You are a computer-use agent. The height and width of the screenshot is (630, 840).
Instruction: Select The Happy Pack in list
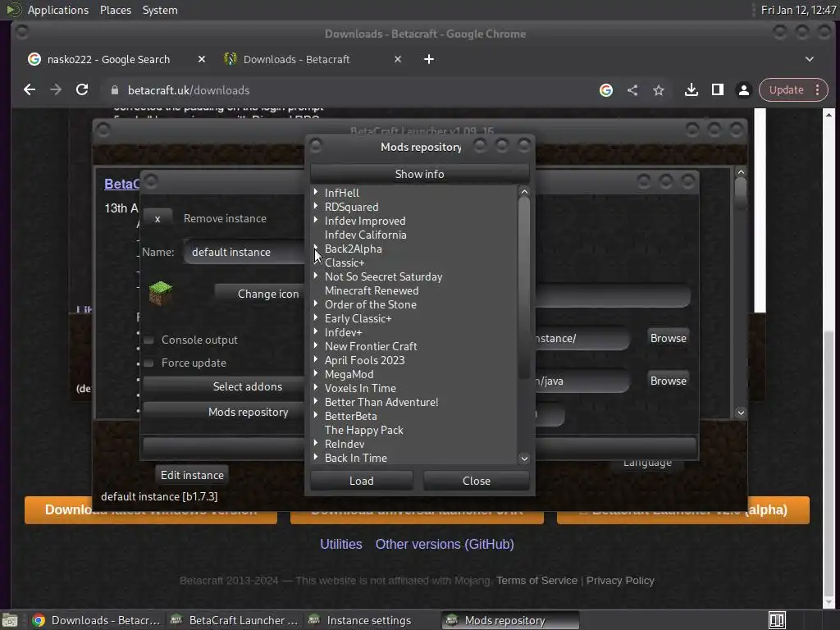pyautogui.click(x=363, y=430)
